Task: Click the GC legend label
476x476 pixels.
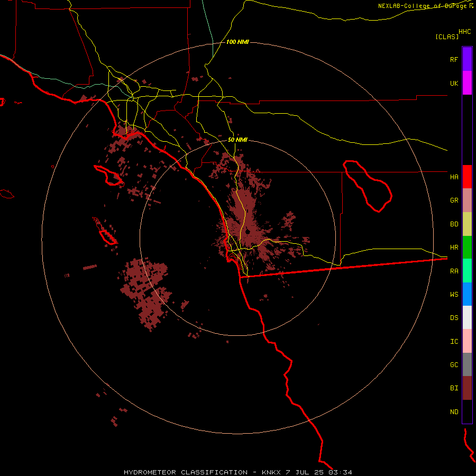Action: point(454,365)
